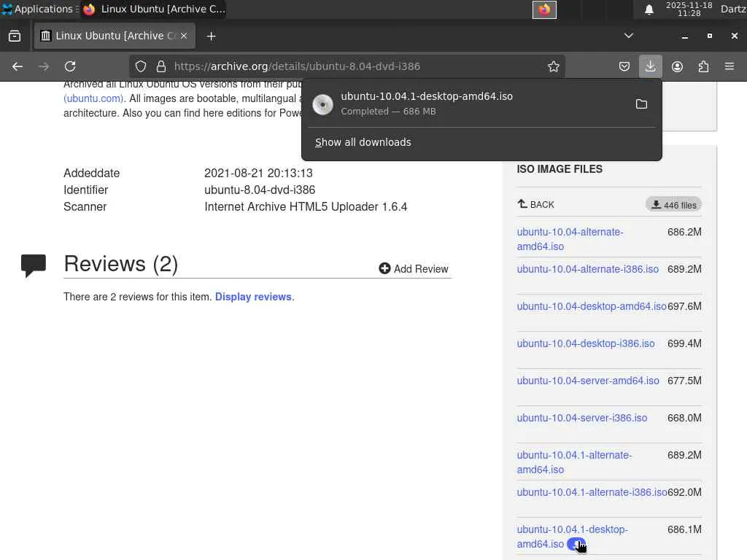Image resolution: width=747 pixels, height=560 pixels.
Task: Click the 686.2M file size
Action: (x=684, y=232)
